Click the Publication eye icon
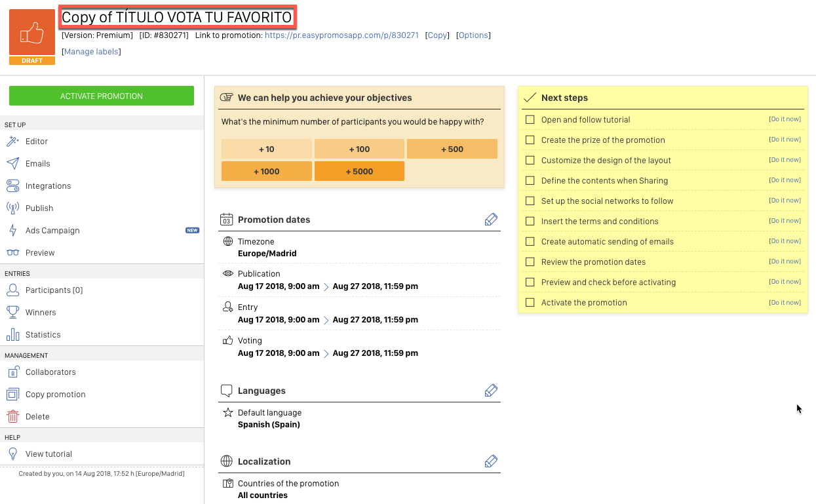Screen dimensions: 816x504 (228, 273)
